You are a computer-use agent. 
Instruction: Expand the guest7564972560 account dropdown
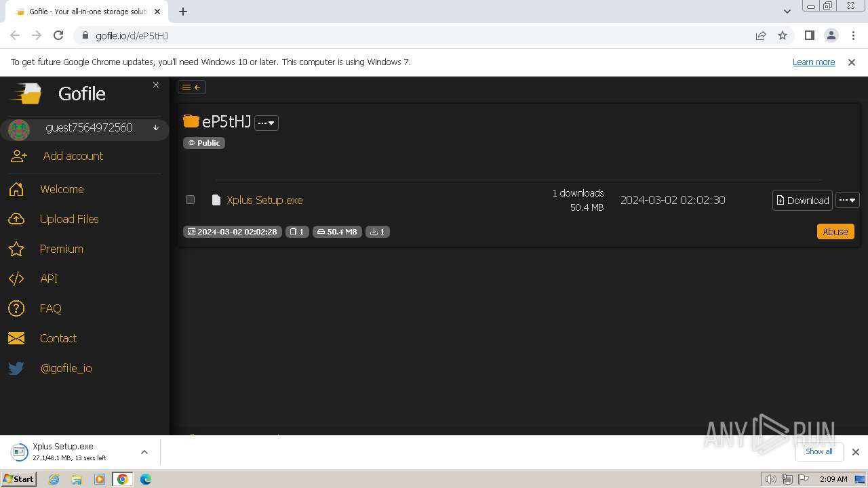pos(156,127)
